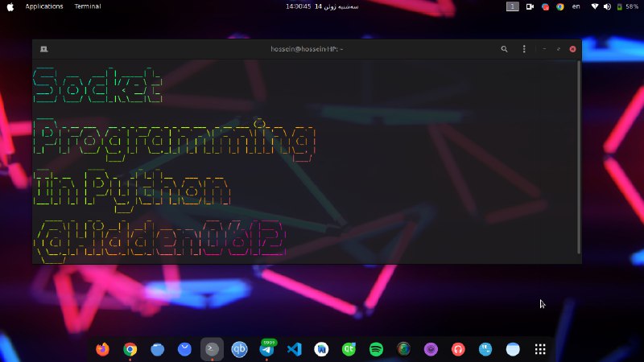Screen dimensions: 644x362
Task: Click the terminal title hossein@hossein-HP
Action: 307,49
